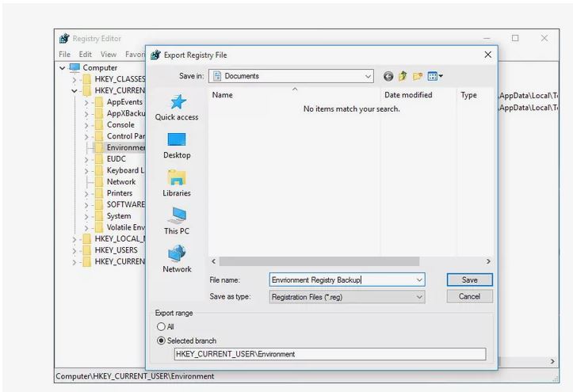Maximize the Registry Editor window

click(x=515, y=38)
